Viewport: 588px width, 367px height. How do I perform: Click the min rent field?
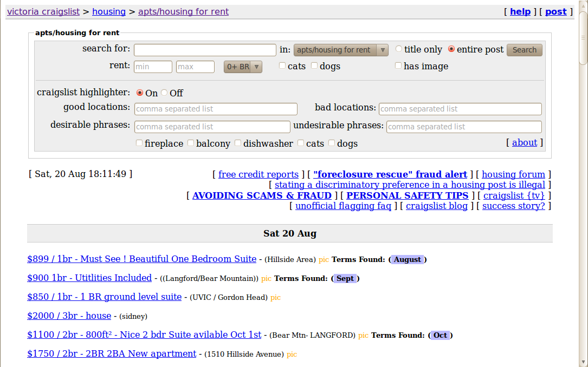point(153,67)
